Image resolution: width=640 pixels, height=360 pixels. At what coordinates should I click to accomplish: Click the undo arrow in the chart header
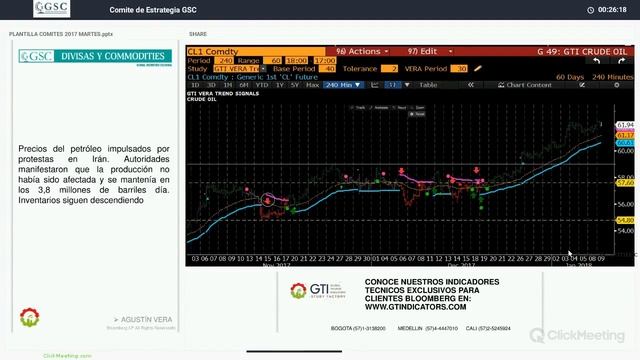pyautogui.click(x=596, y=61)
